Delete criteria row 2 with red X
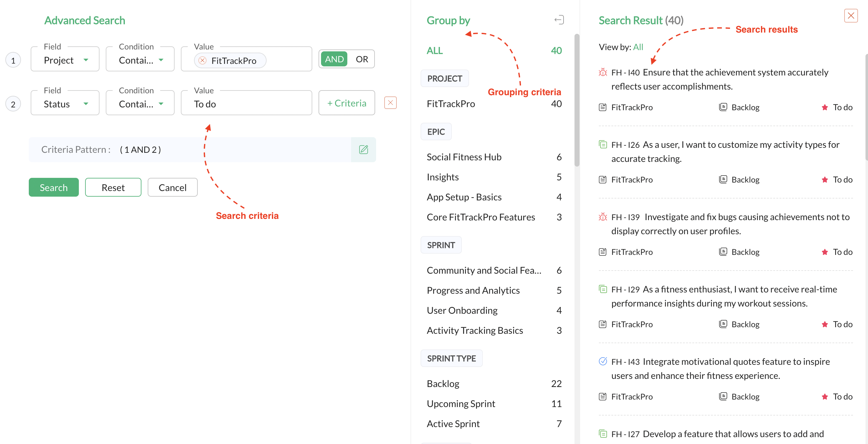The height and width of the screenshot is (444, 868). pyautogui.click(x=390, y=102)
